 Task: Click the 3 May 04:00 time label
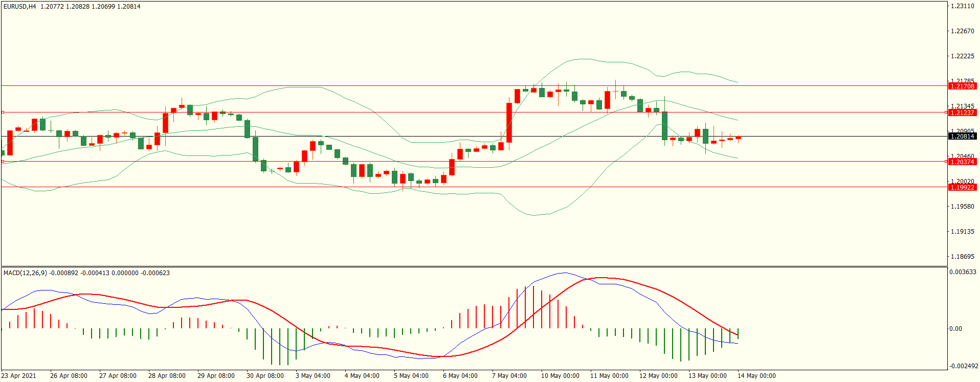tap(313, 376)
